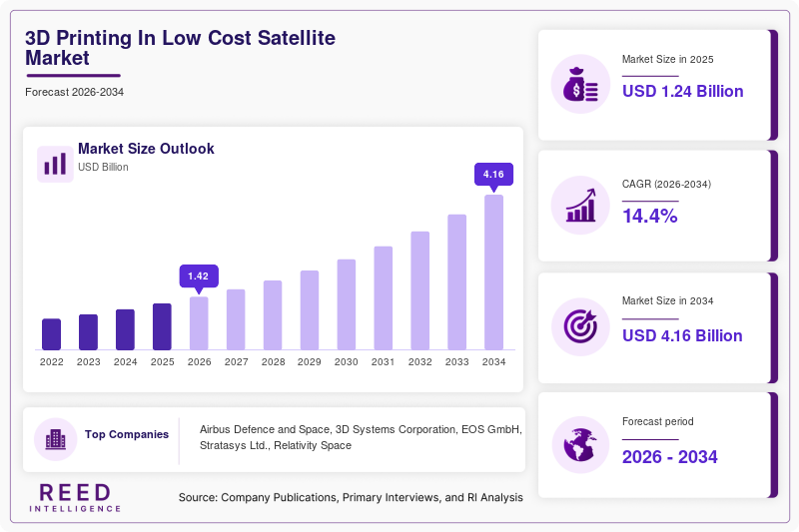This screenshot has width=799, height=532.
Task: Click the Forecast period label
Action: pos(658,421)
